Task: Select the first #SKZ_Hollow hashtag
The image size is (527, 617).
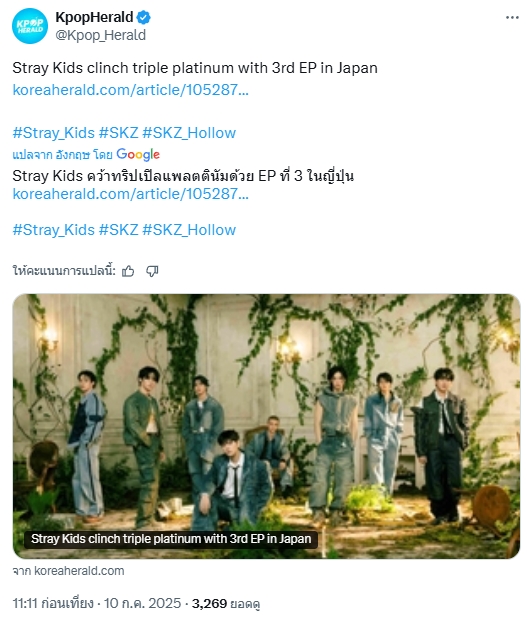Action: coord(189,133)
